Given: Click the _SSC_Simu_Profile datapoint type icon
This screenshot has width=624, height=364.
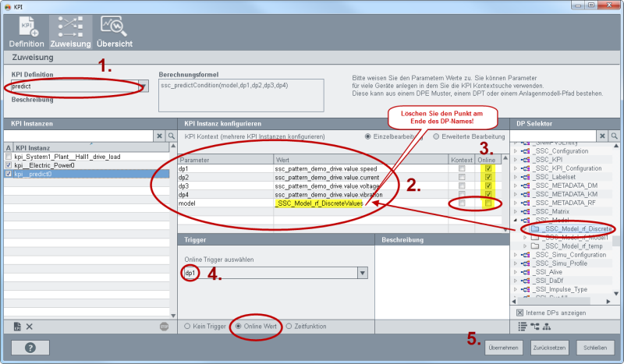Looking at the screenshot, I should pos(525,263).
